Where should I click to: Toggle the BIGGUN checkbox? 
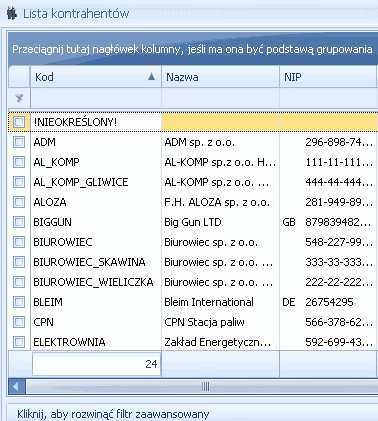point(19,222)
